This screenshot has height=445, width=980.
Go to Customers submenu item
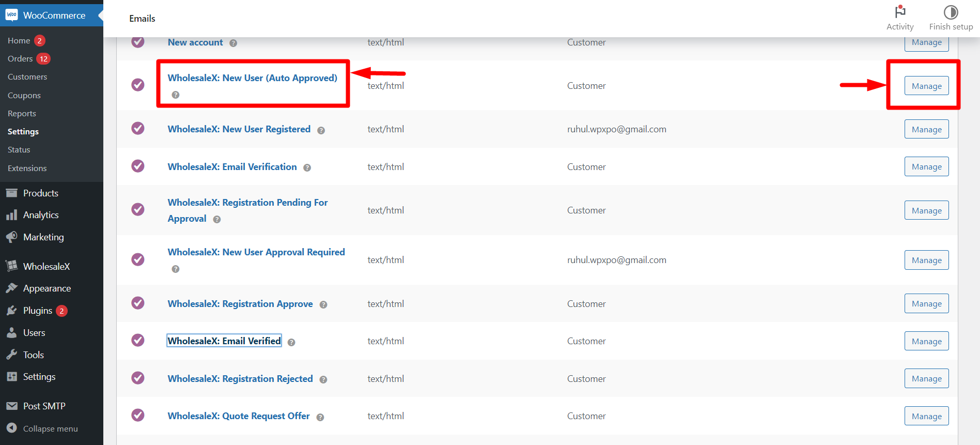coord(27,76)
